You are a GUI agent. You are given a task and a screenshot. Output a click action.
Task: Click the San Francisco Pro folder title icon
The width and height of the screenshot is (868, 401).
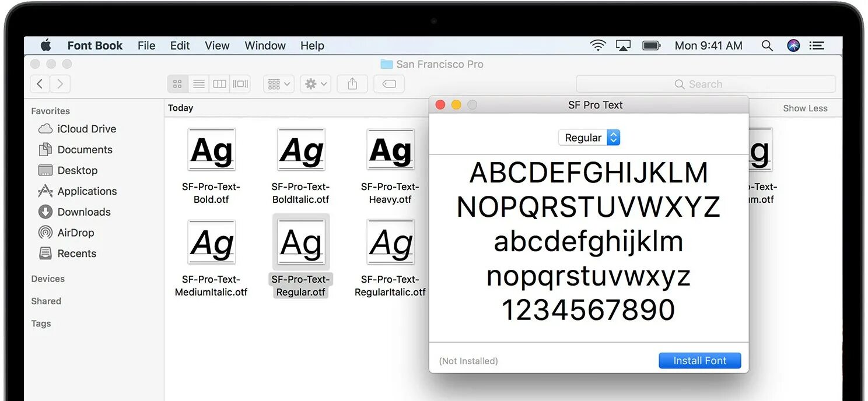[386, 64]
